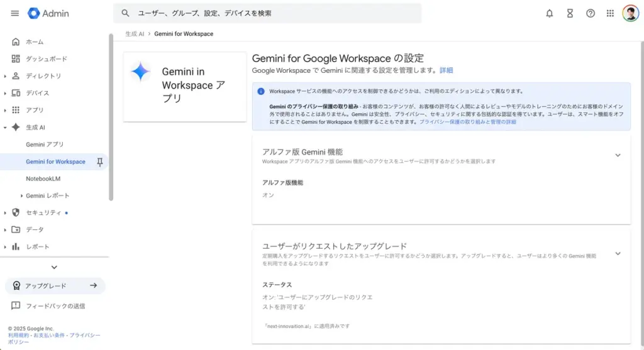The height and width of the screenshot is (350, 644).
Task: Expand the ディレクトリ sidebar section
Action: click(6, 76)
